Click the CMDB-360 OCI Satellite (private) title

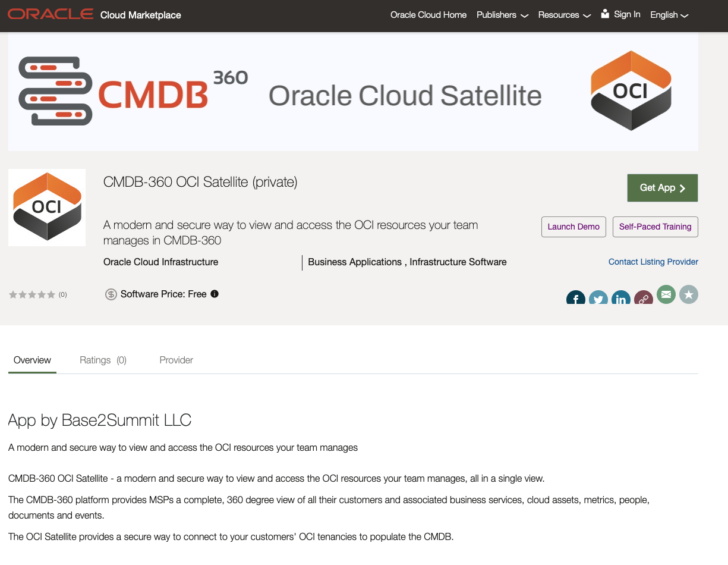tap(200, 182)
